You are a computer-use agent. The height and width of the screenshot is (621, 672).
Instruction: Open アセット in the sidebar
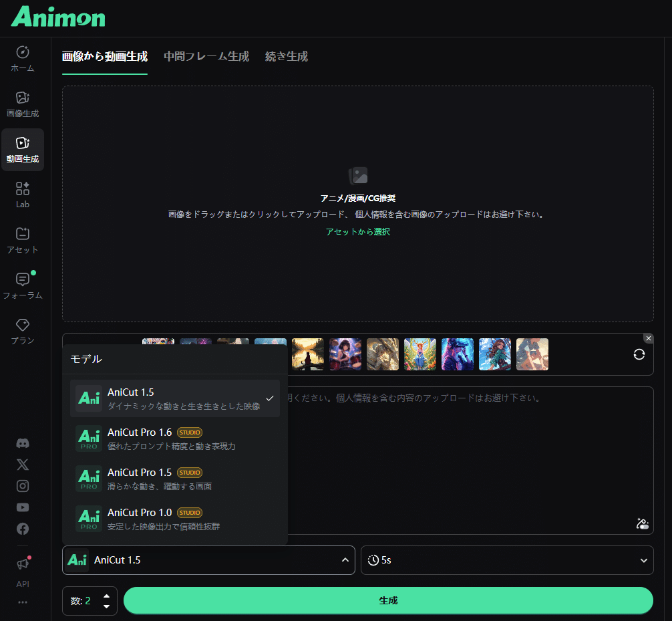coord(22,241)
